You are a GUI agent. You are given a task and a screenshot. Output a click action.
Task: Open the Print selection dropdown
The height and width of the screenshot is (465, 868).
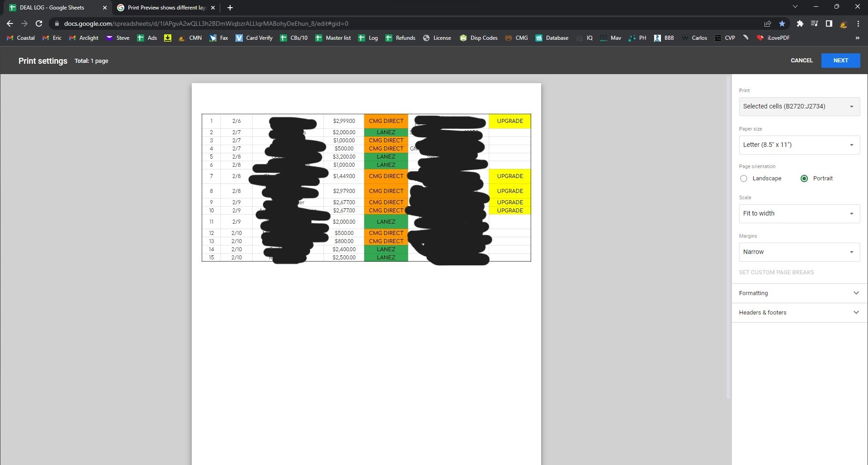pos(798,106)
